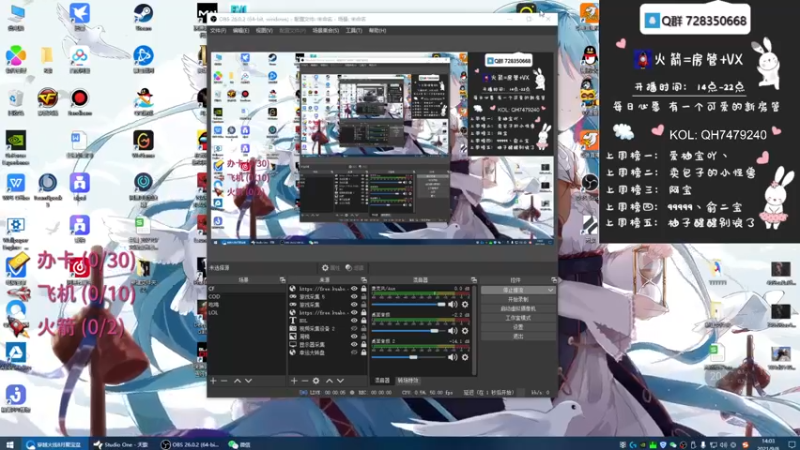Toggle lock on 幸运大转盘 source

pos(364,353)
